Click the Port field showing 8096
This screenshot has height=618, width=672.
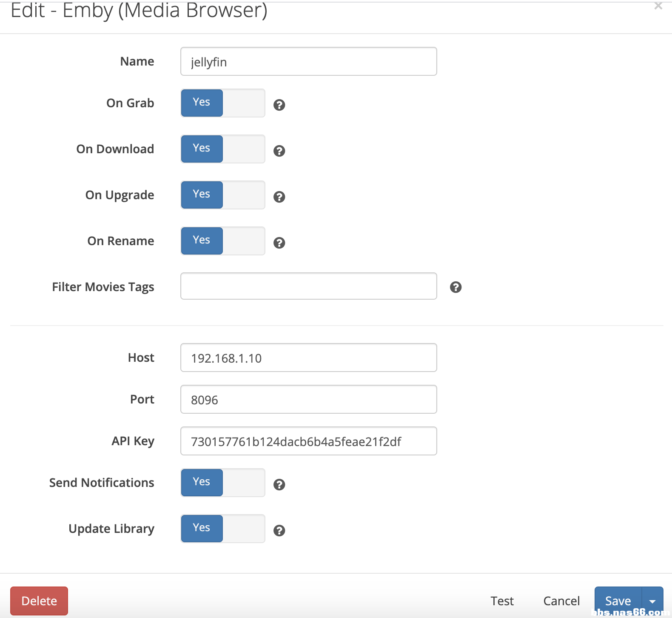(309, 399)
